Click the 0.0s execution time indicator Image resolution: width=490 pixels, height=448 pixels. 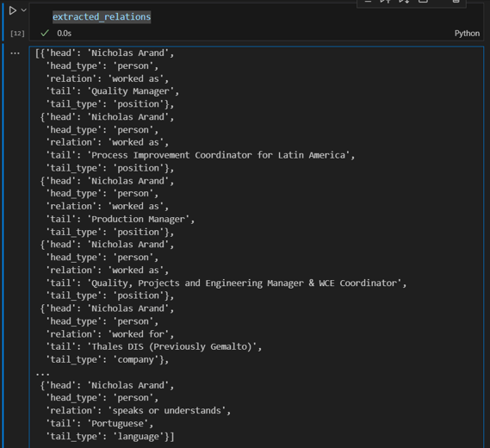tap(64, 34)
